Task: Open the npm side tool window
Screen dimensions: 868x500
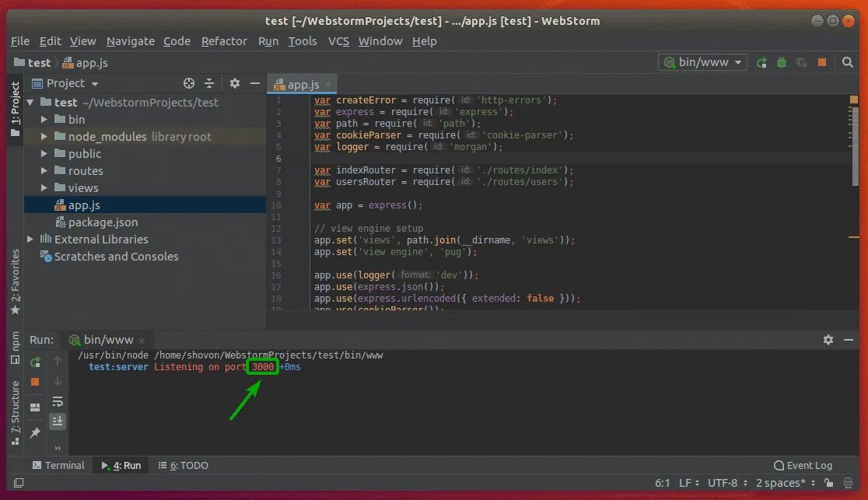Action: (x=15, y=348)
